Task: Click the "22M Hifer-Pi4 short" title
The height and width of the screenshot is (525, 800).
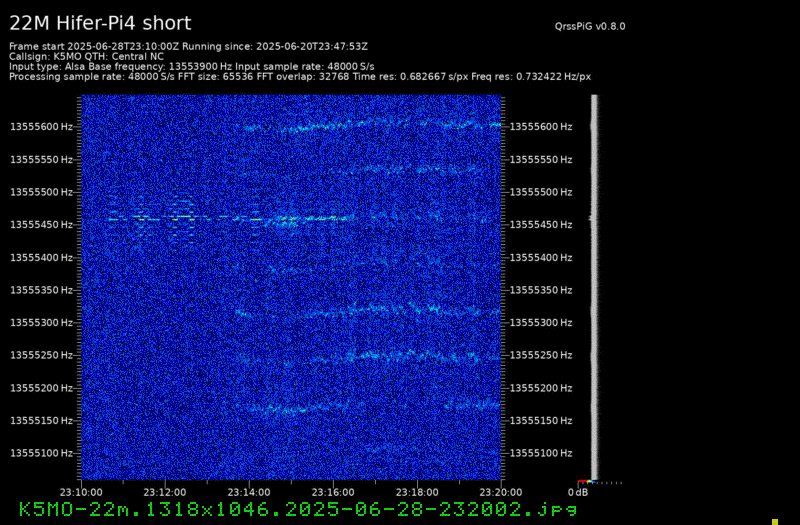Action: 100,23
